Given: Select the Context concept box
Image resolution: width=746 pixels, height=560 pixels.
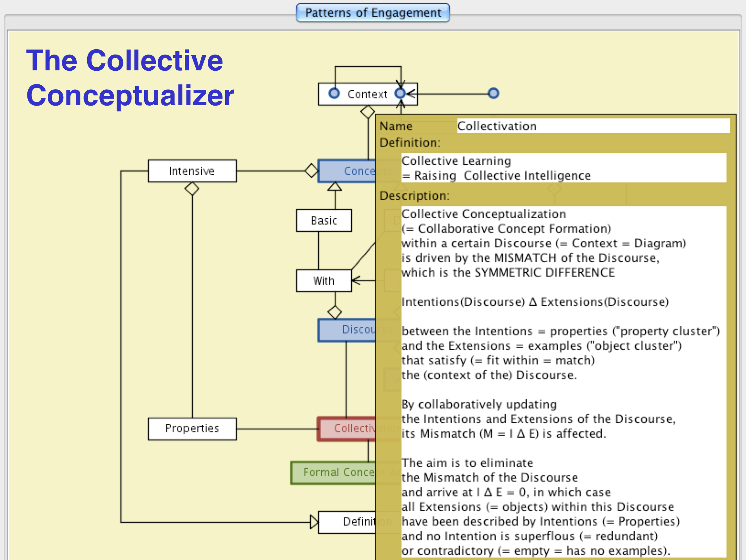Looking at the screenshot, I should click(367, 94).
